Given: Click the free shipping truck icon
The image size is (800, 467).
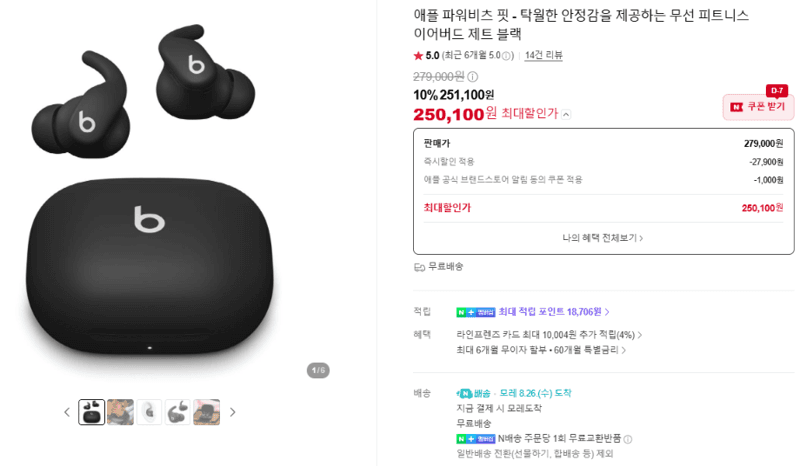Looking at the screenshot, I should point(419,267).
